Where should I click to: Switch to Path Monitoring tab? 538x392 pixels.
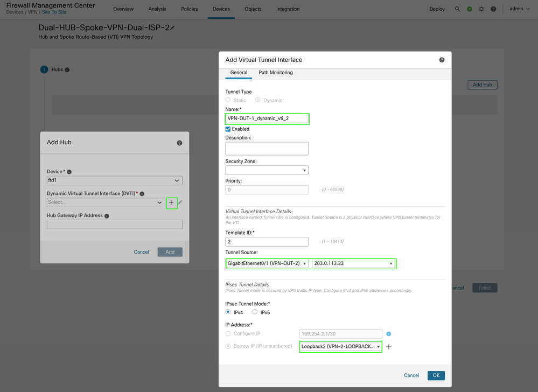coord(276,73)
